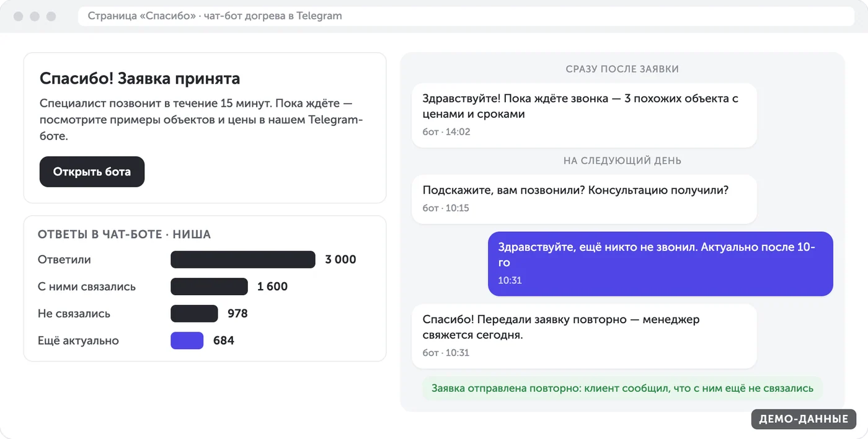Click the «Ответили» label
This screenshot has height=439, width=868.
64,259
